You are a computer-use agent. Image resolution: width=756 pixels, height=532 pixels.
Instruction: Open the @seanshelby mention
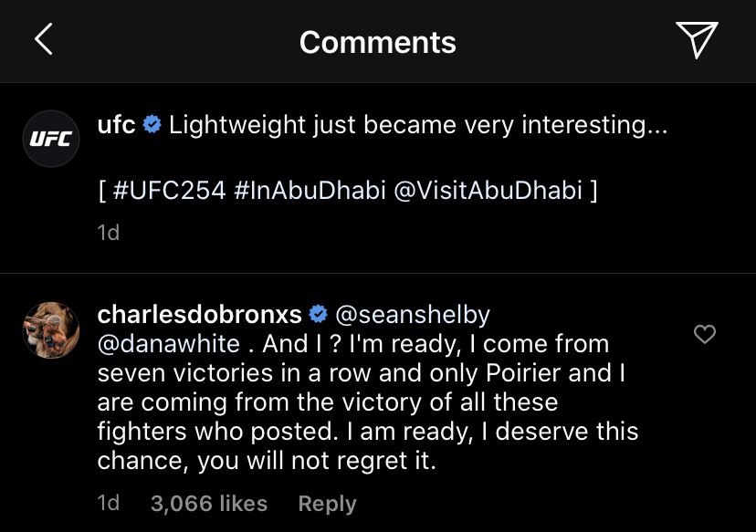click(413, 315)
